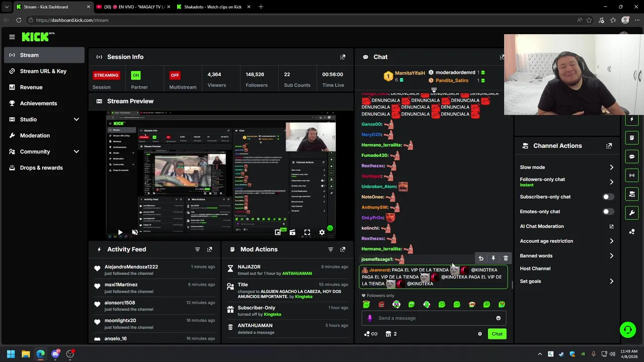Click the browser address bar URL
The height and width of the screenshot is (362, 644).
pos(72,20)
